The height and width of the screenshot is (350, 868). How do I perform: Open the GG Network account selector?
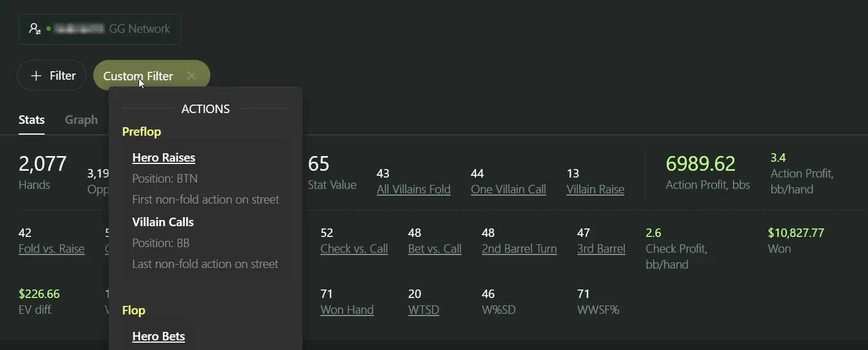coord(100,29)
